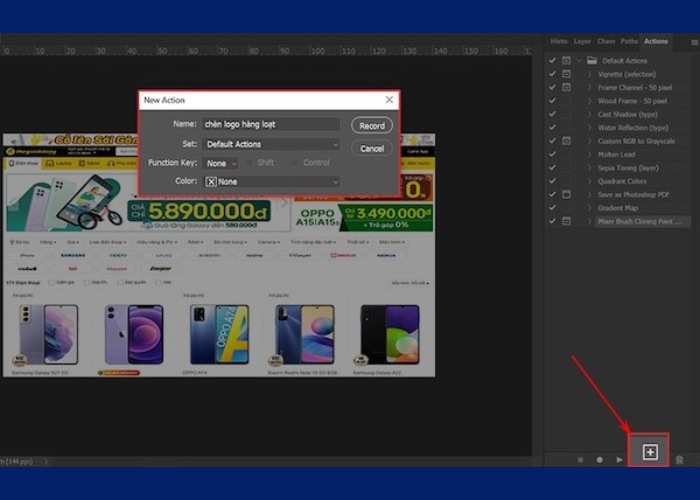Switch to the Paths panel tab
Image resolution: width=700 pixels, height=500 pixels.
[x=630, y=41]
